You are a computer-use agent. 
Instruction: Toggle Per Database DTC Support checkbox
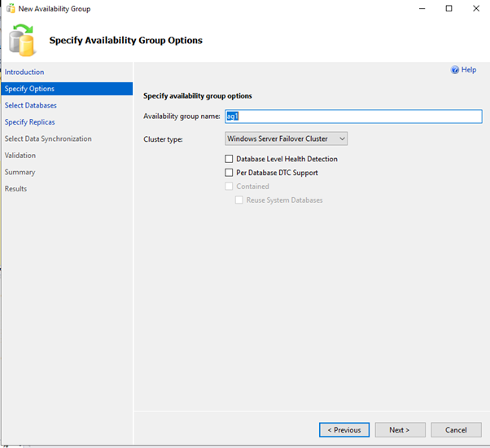(229, 173)
